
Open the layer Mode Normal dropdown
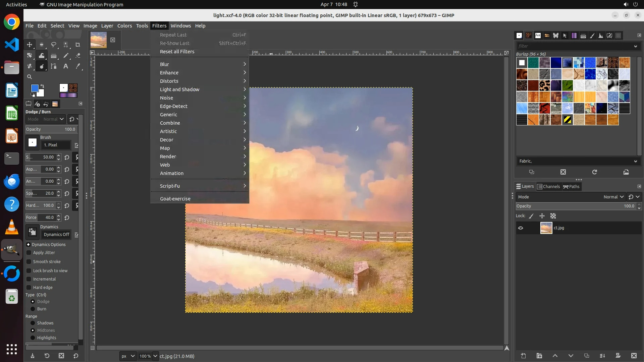coord(613,197)
